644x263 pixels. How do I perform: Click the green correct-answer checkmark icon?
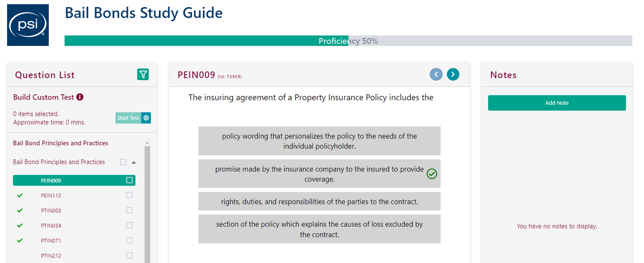click(x=432, y=174)
